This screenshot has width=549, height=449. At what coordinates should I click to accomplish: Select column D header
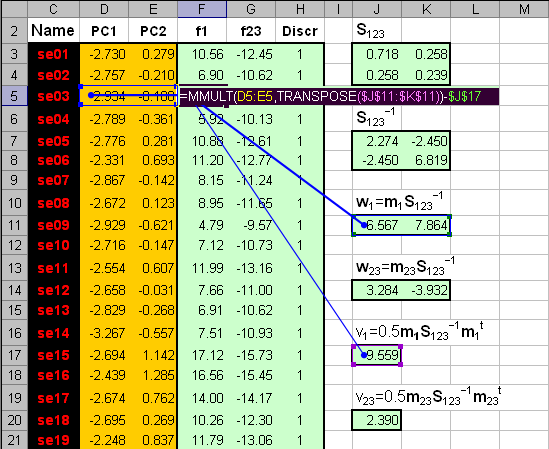tap(104, 9)
